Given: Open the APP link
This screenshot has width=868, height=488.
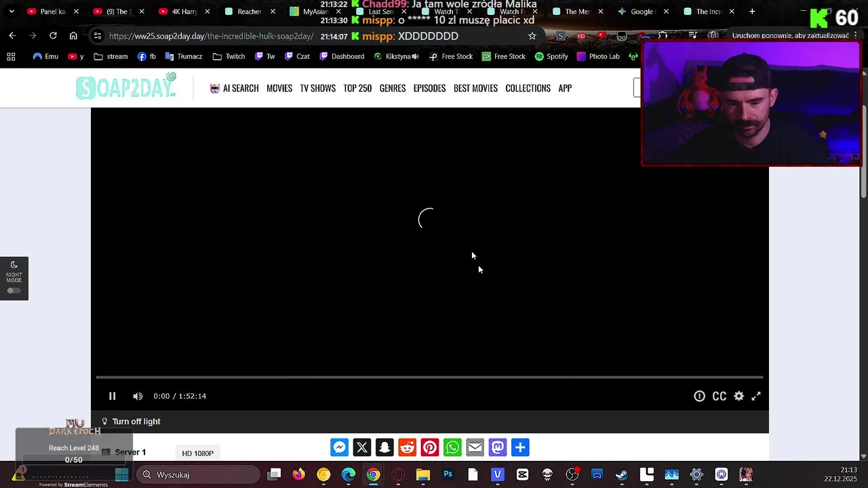Looking at the screenshot, I should click(x=565, y=88).
